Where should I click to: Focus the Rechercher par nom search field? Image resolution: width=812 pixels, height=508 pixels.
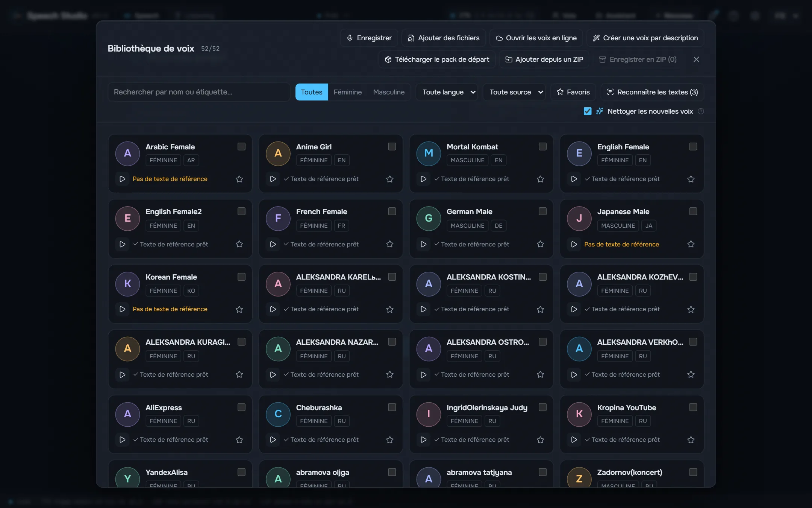(199, 92)
